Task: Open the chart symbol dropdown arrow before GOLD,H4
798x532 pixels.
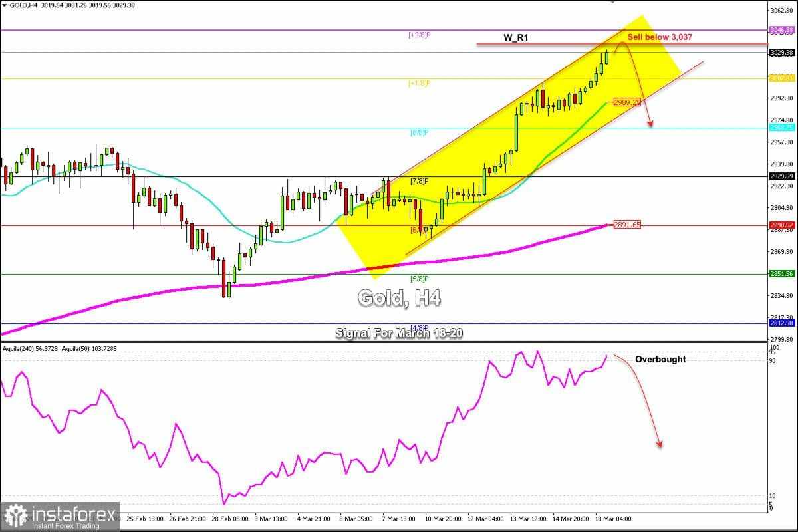Action: click(3, 5)
